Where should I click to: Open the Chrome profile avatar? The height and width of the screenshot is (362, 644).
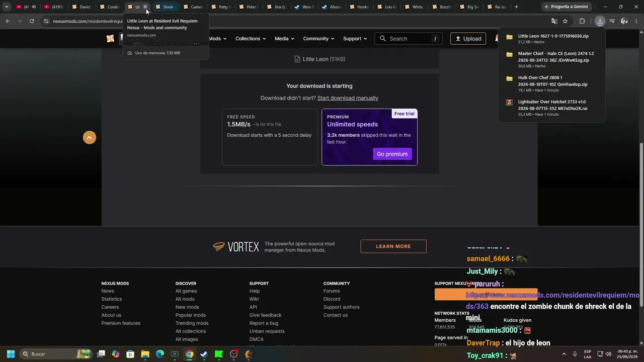(x=624, y=21)
